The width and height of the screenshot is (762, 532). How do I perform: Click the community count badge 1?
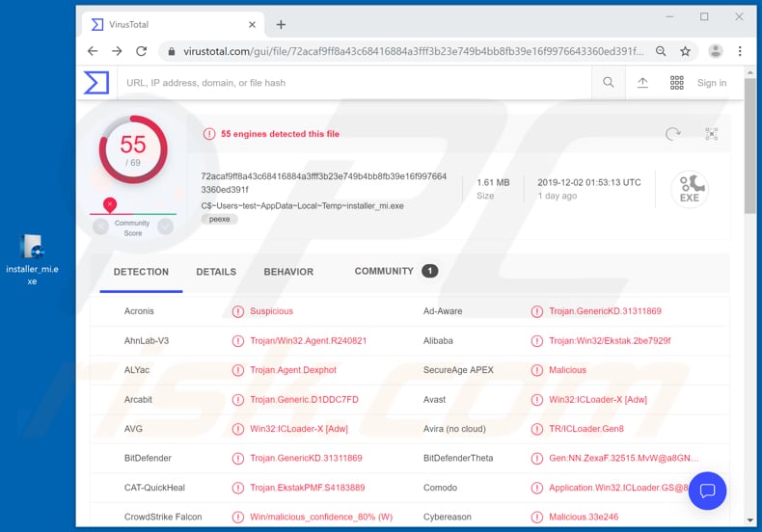[429, 271]
